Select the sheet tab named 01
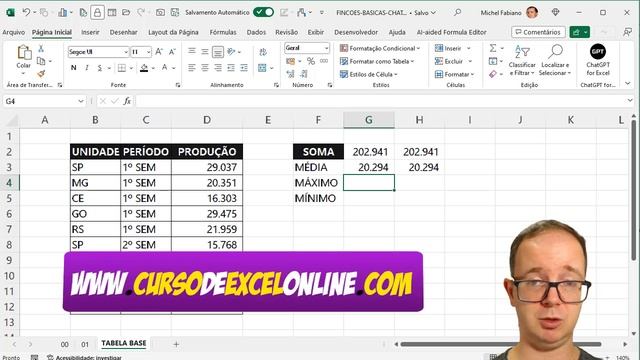The height and width of the screenshot is (360, 640). click(85, 344)
